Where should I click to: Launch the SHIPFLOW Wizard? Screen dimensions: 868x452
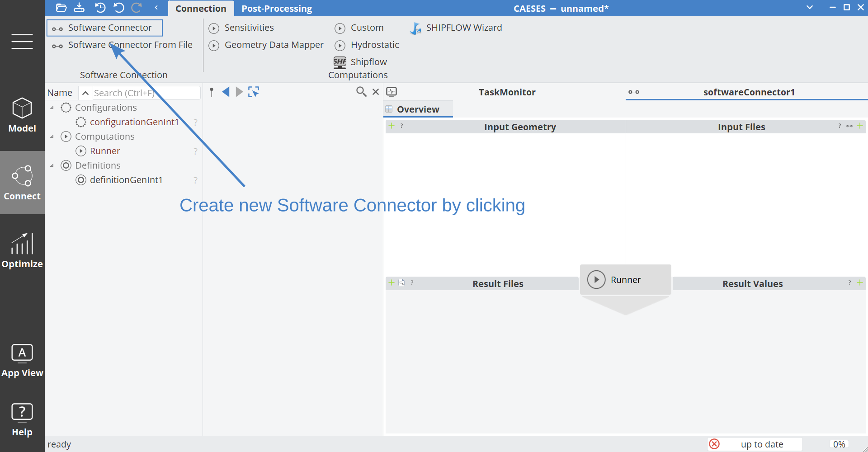pos(456,28)
